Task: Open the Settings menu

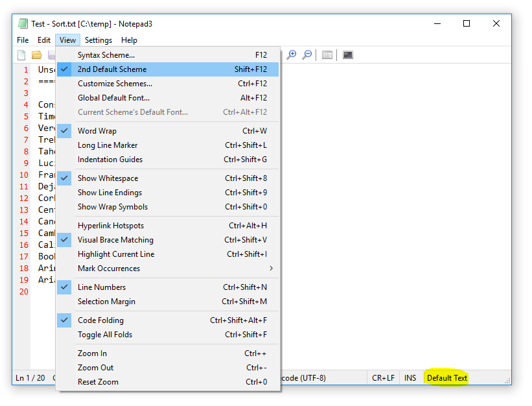Action: [98, 40]
